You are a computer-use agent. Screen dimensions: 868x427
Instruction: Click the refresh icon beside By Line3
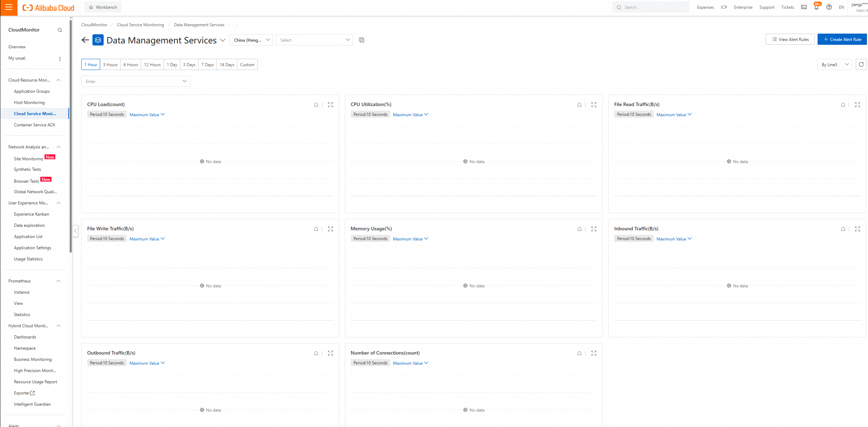click(x=861, y=64)
